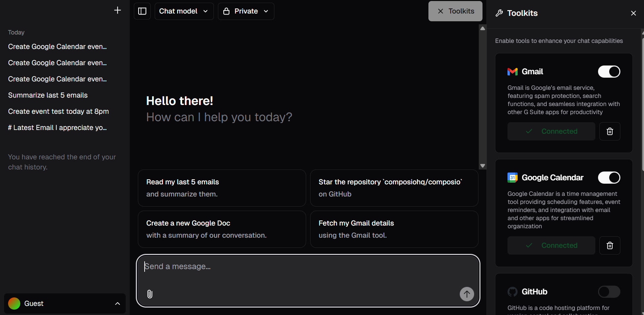Click the Guest avatar circle
This screenshot has width=644, height=315.
pyautogui.click(x=14, y=304)
